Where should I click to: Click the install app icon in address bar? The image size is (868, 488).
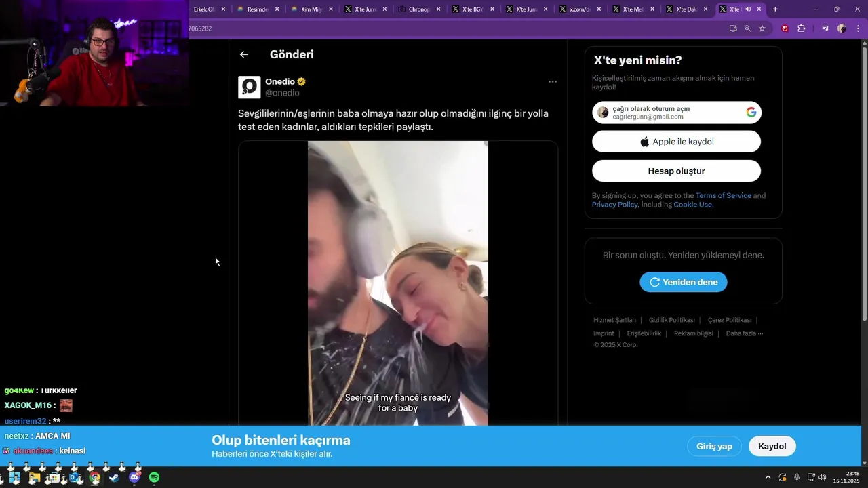click(x=733, y=28)
